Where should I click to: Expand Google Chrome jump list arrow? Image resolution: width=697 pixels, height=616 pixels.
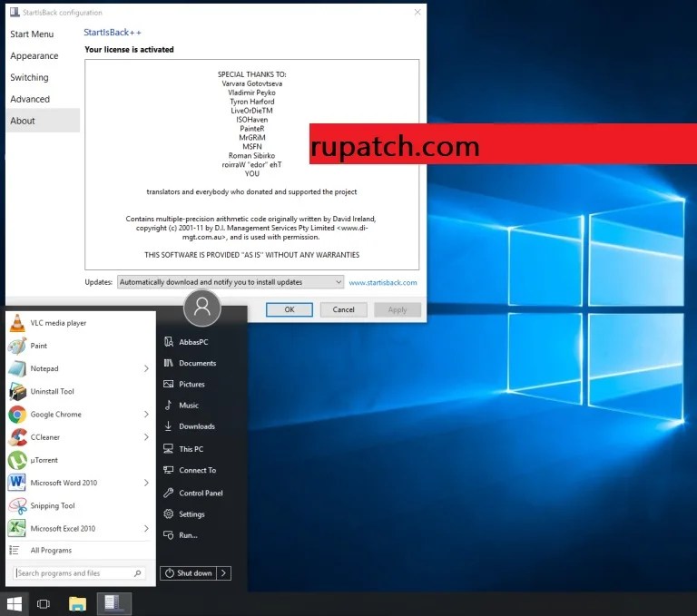146,415
